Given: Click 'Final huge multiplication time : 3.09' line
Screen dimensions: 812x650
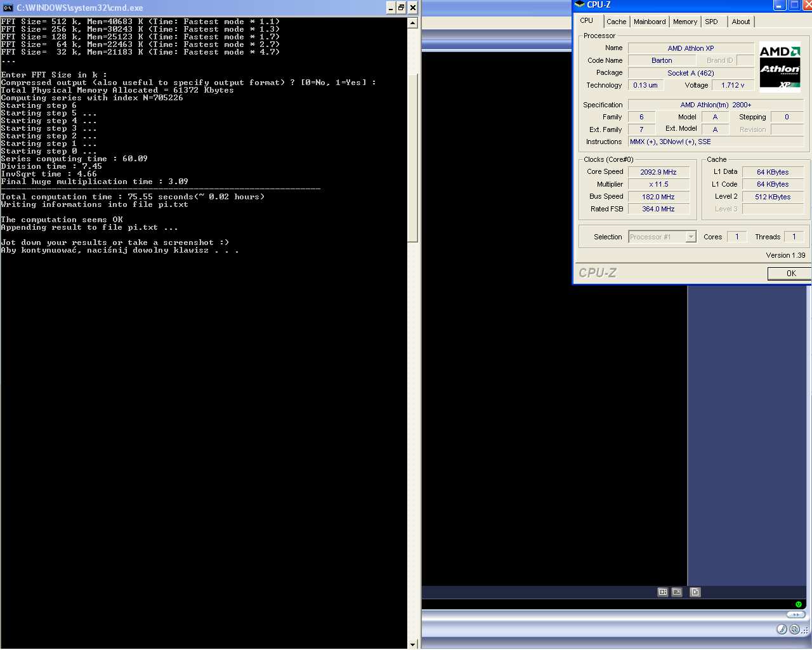Looking at the screenshot, I should point(95,182).
